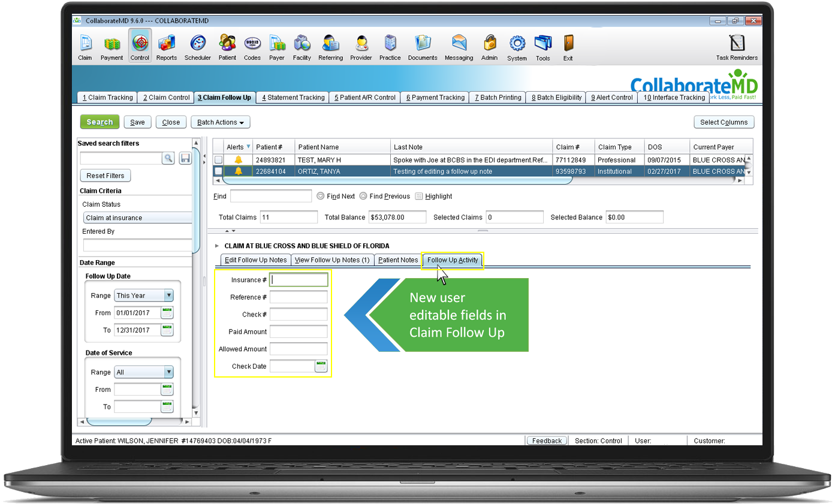Expand the Claim at Blue Cross section arrow
Screen dimensions: 835x504
[217, 246]
